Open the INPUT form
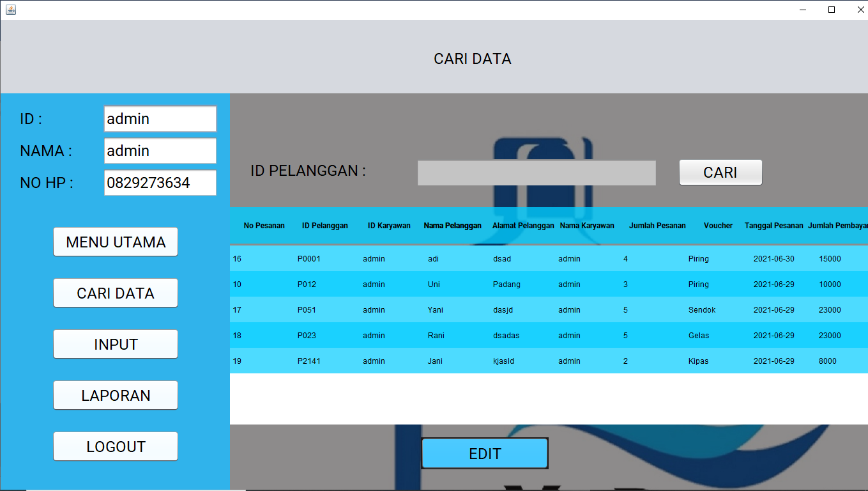 click(116, 345)
